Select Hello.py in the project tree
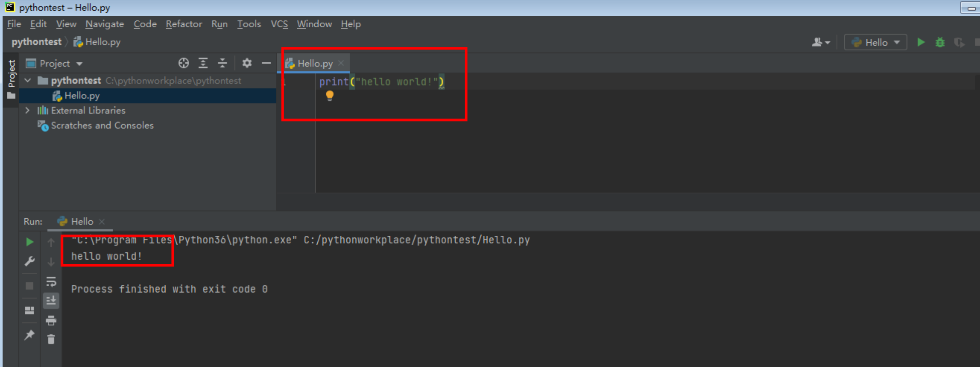Viewport: 980px width, 367px height. tap(148, 95)
